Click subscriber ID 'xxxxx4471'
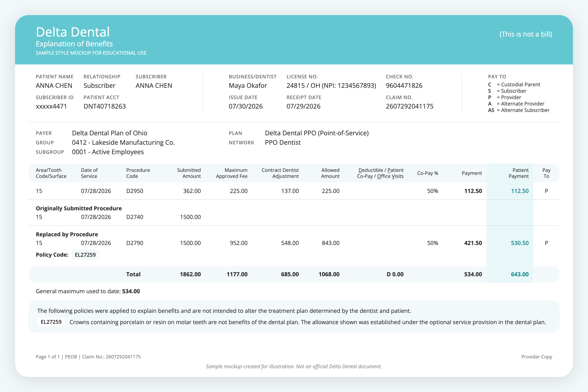The image size is (588, 392). [51, 106]
